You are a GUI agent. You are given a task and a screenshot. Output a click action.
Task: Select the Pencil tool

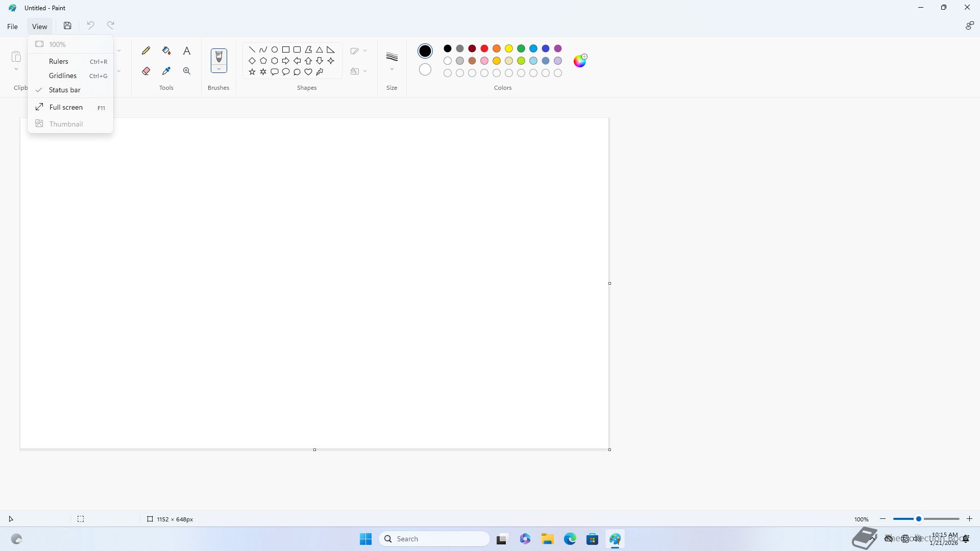click(146, 51)
